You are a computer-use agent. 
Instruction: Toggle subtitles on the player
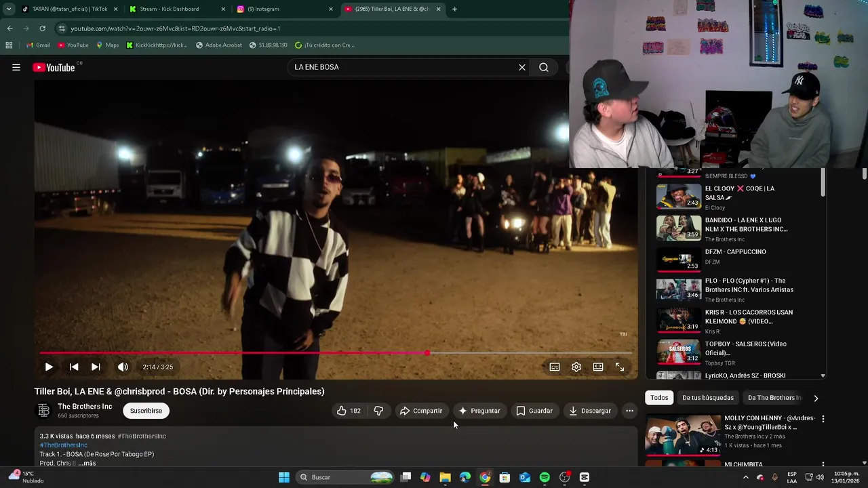tap(555, 367)
